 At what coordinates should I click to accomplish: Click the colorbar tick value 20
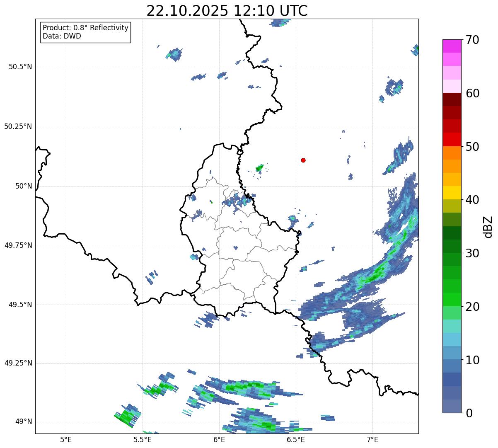(x=473, y=307)
